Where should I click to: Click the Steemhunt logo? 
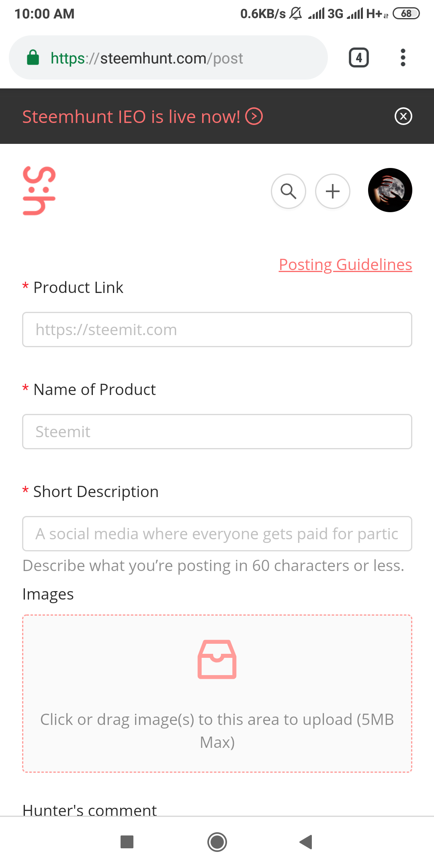click(x=39, y=191)
